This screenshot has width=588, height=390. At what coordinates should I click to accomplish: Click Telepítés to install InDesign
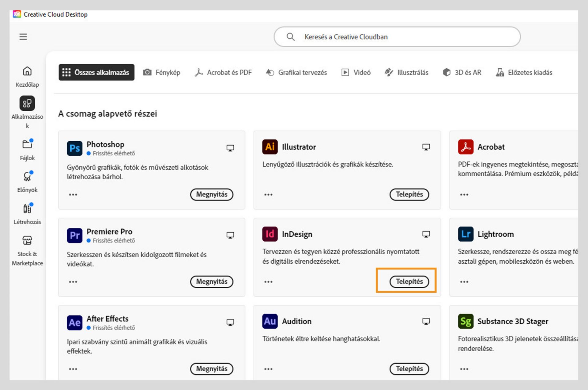(409, 281)
